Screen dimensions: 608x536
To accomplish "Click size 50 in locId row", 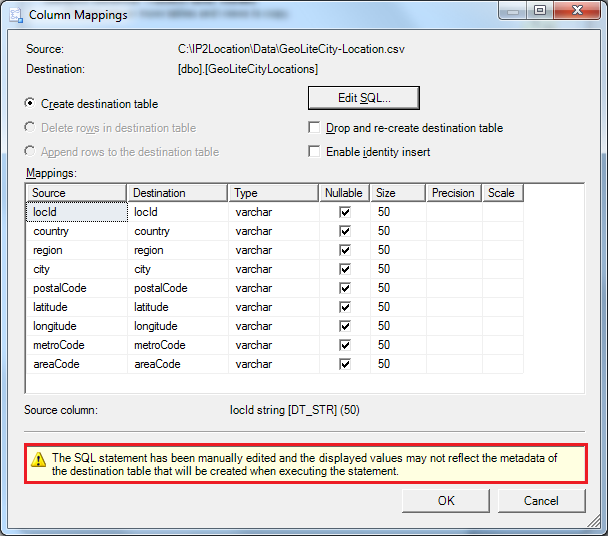I will tap(398, 212).
